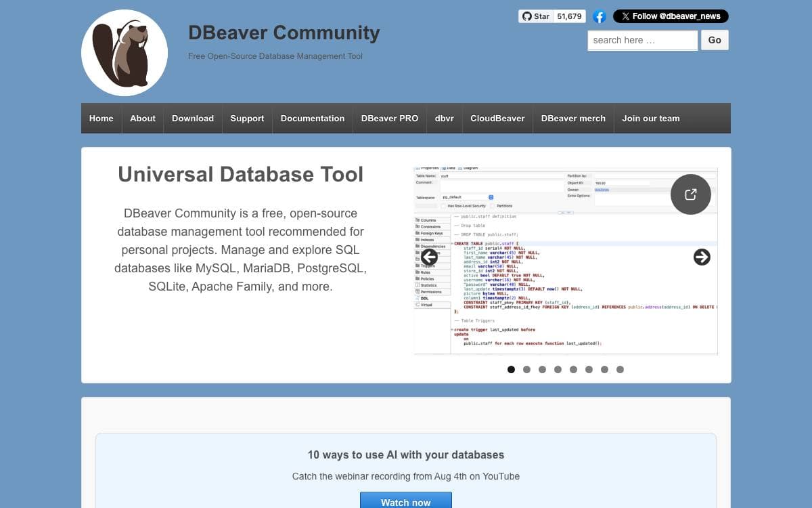This screenshot has height=508, width=812.
Task: Open the GitHub star count 51,679
Action: [x=570, y=16]
